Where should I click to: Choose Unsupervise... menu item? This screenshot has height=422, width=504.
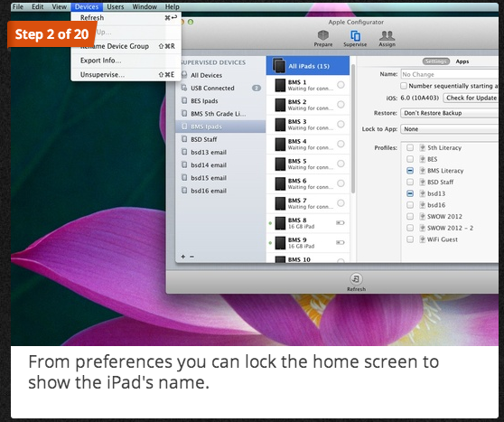point(126,75)
